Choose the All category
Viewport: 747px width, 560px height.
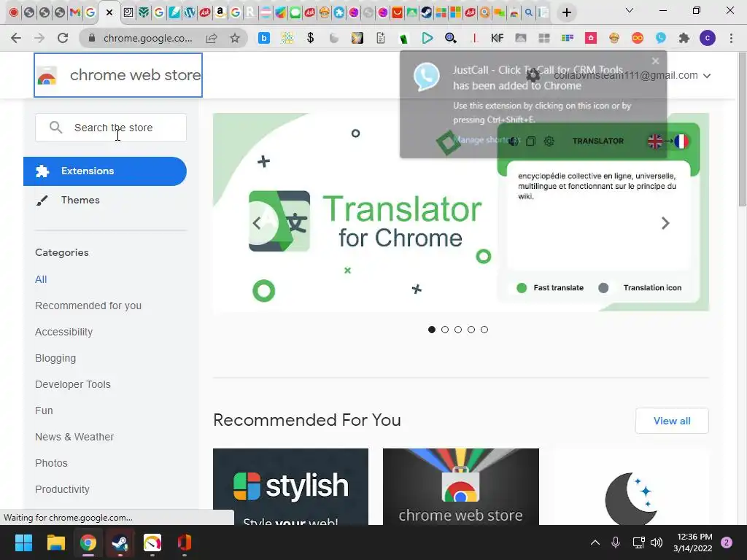click(41, 279)
